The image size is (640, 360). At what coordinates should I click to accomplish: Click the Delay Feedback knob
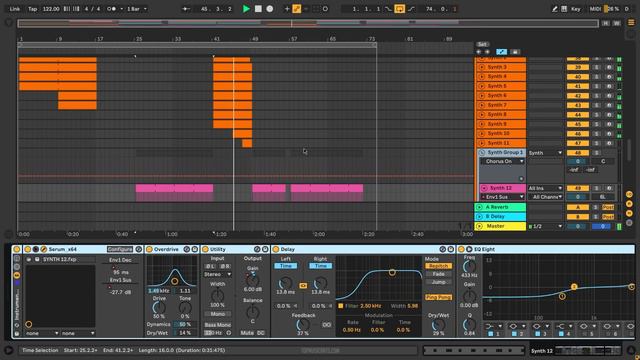coord(303,324)
